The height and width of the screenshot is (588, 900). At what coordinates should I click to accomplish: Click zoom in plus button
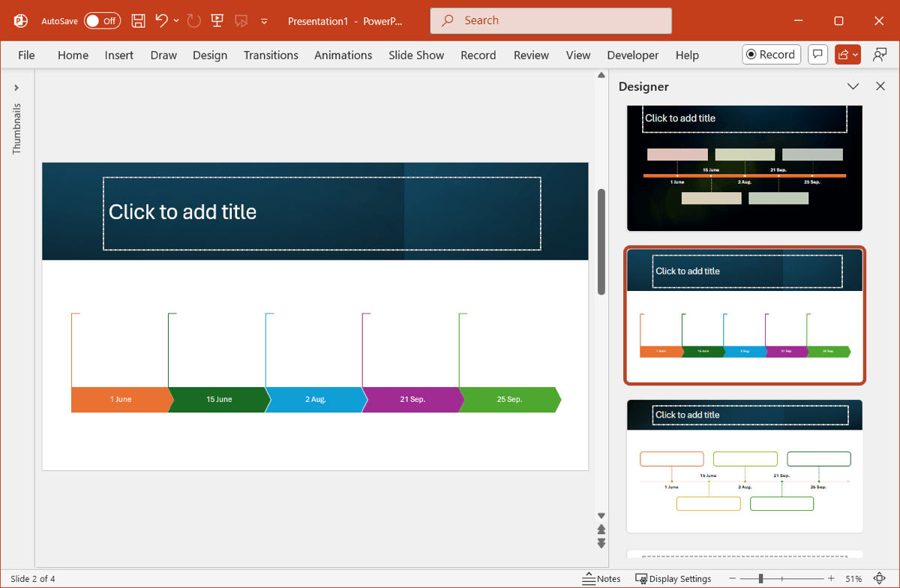pyautogui.click(x=831, y=578)
